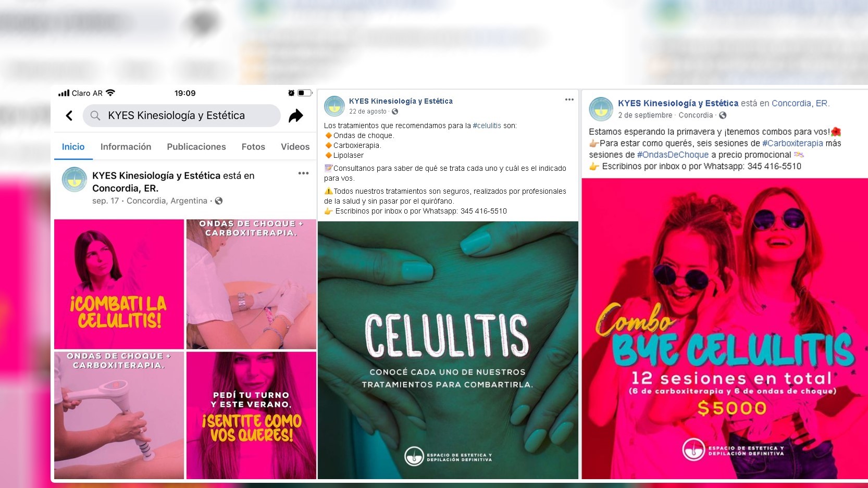The height and width of the screenshot is (488, 868).
Task: Open the Fotos tab
Action: [x=253, y=147]
